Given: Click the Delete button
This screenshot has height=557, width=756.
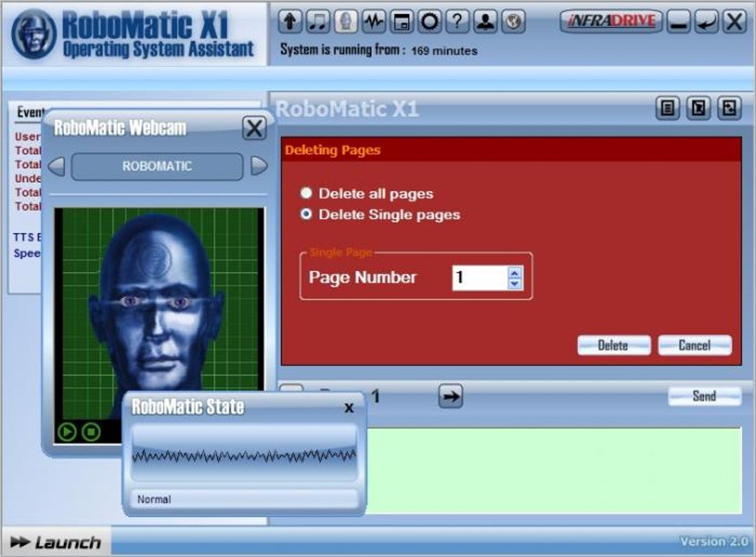Looking at the screenshot, I should point(613,345).
